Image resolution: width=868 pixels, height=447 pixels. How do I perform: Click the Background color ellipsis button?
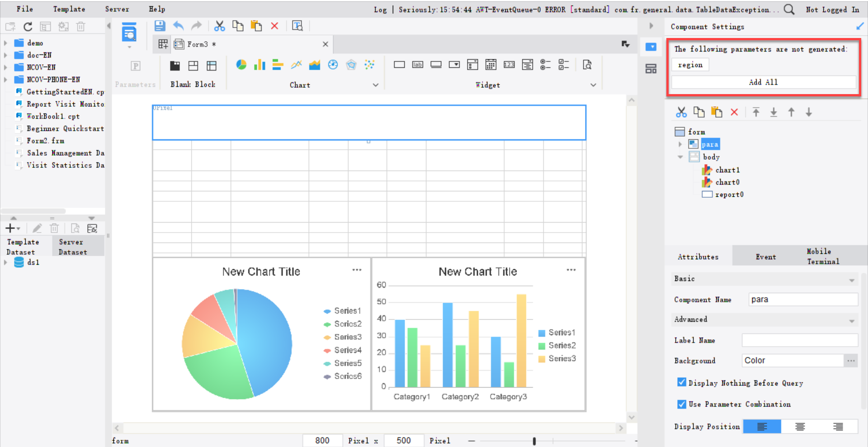click(851, 361)
